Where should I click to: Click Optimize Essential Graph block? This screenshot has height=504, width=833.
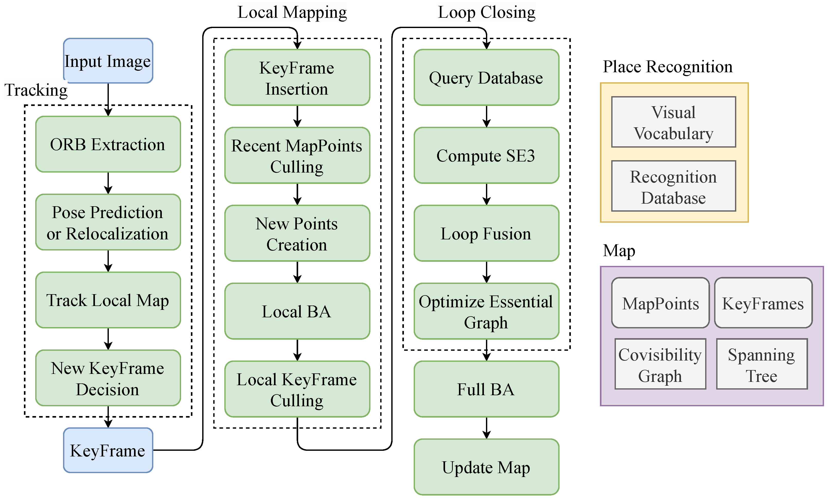pyautogui.click(x=486, y=311)
